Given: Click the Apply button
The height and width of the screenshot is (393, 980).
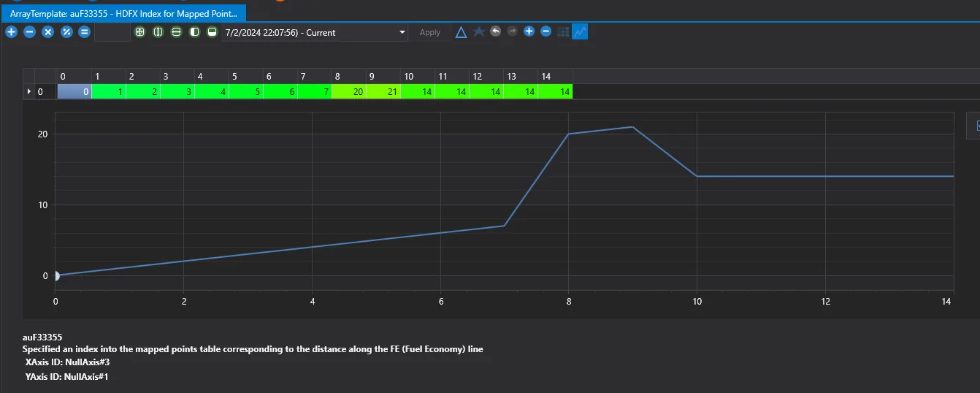Looking at the screenshot, I should click(x=430, y=32).
